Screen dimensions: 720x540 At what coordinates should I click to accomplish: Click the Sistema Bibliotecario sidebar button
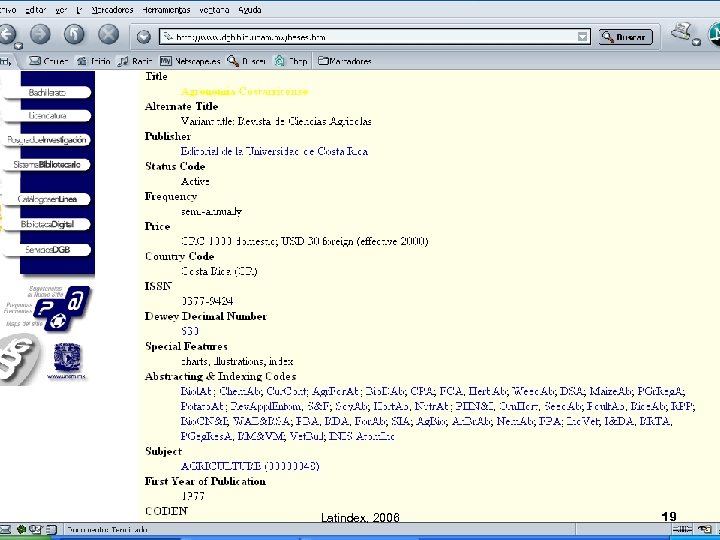tap(47, 164)
